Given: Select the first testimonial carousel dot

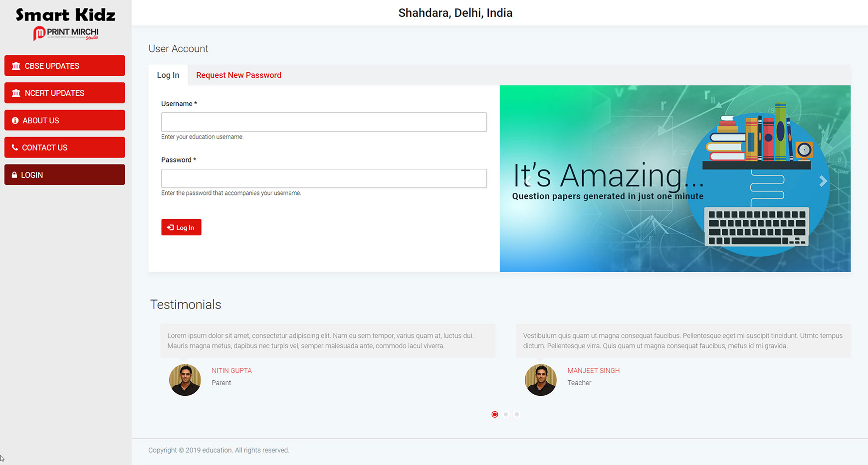Looking at the screenshot, I should pyautogui.click(x=494, y=414).
